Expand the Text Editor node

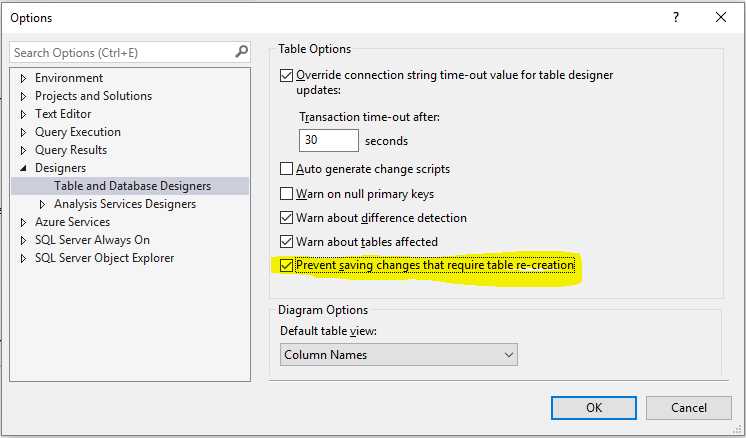point(24,114)
